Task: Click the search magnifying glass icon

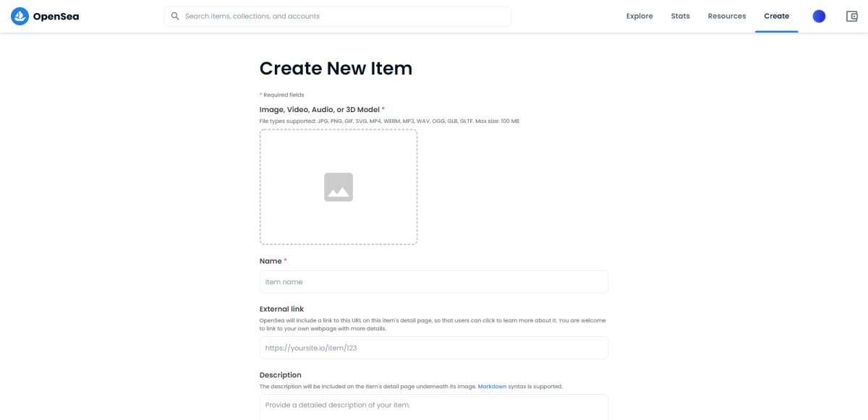Action: pos(175,15)
